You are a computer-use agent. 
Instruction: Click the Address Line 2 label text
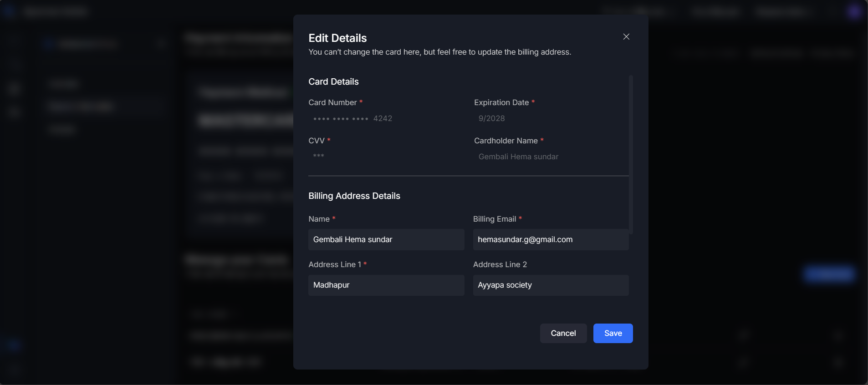click(x=500, y=264)
